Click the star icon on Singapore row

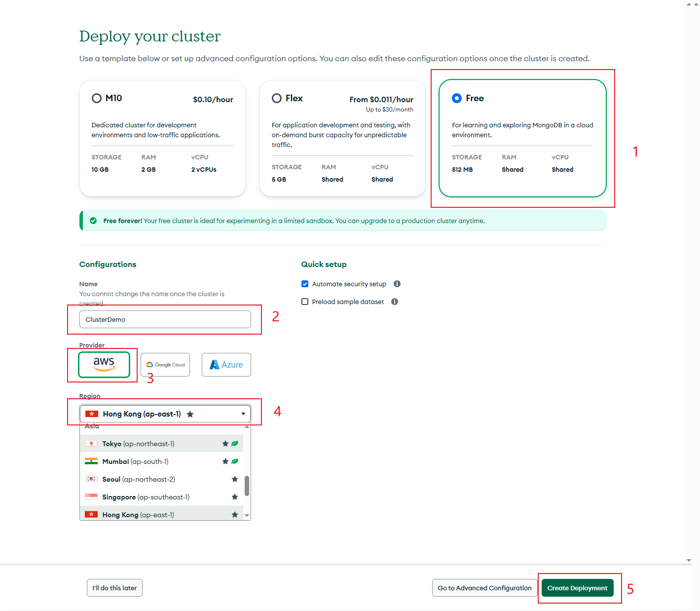pyautogui.click(x=235, y=497)
